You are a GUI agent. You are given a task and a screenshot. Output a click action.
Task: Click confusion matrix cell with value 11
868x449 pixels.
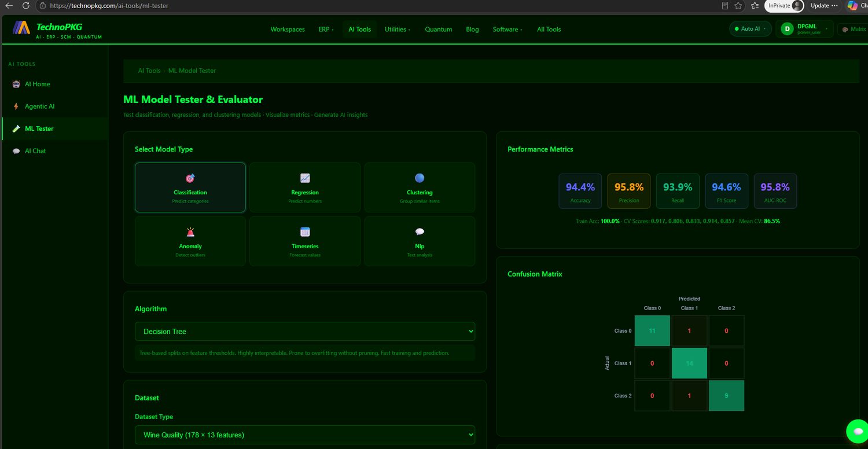(x=652, y=331)
